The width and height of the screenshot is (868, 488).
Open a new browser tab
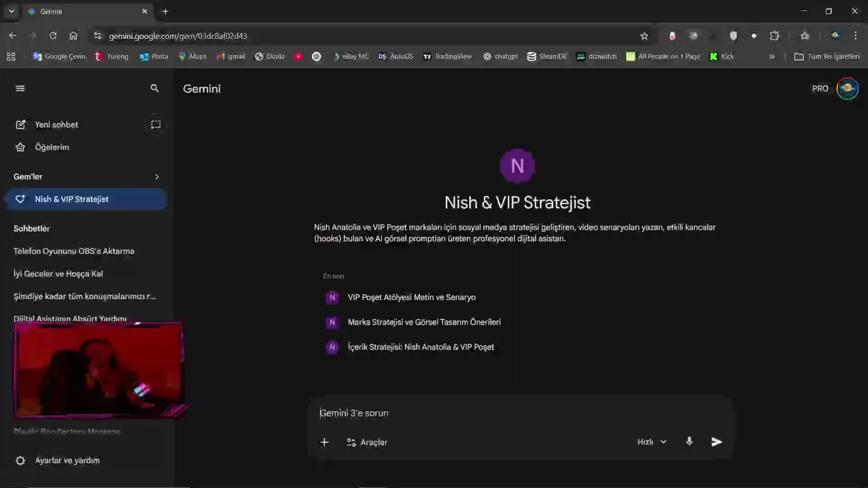pos(165,12)
